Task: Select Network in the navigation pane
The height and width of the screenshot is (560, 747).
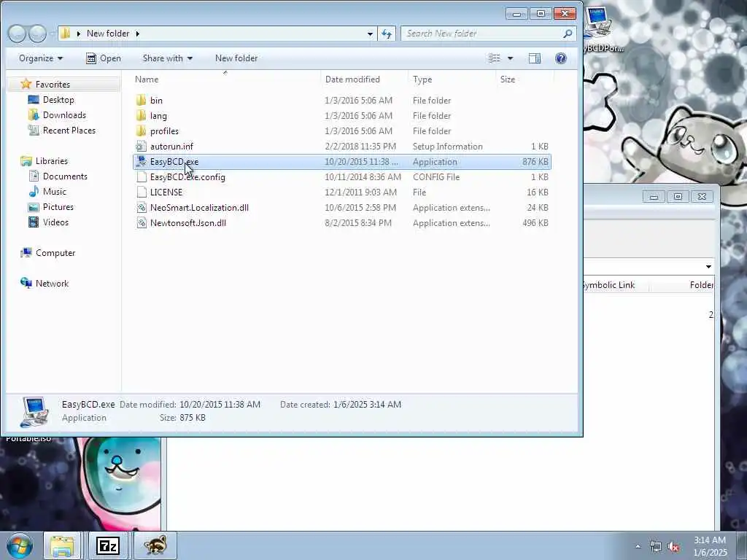Action: (52, 284)
